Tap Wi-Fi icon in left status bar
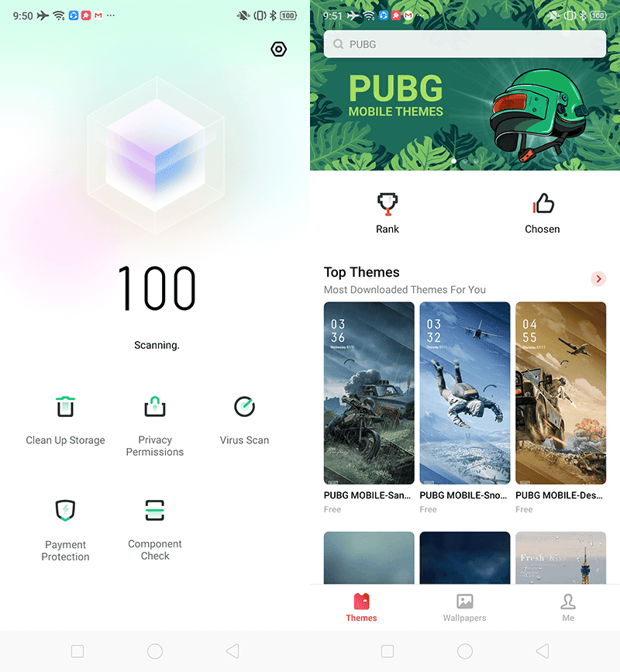This screenshot has width=620, height=672. (59, 16)
